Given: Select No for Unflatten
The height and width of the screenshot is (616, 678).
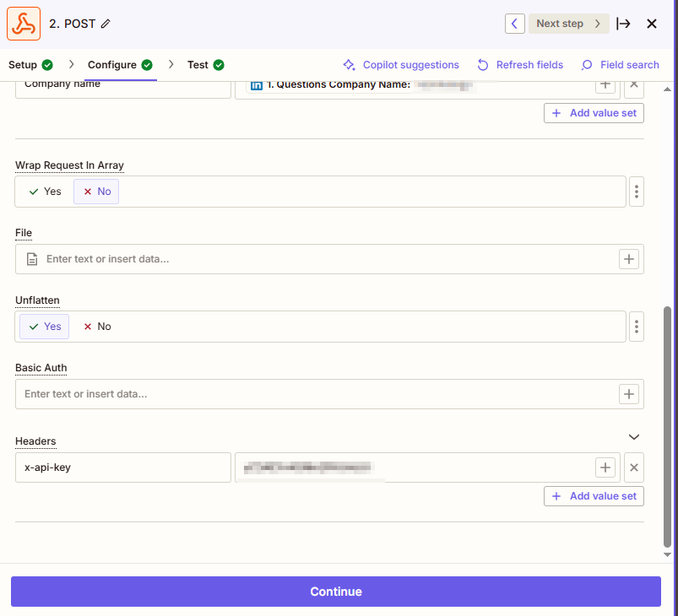Looking at the screenshot, I should pyautogui.click(x=97, y=327).
